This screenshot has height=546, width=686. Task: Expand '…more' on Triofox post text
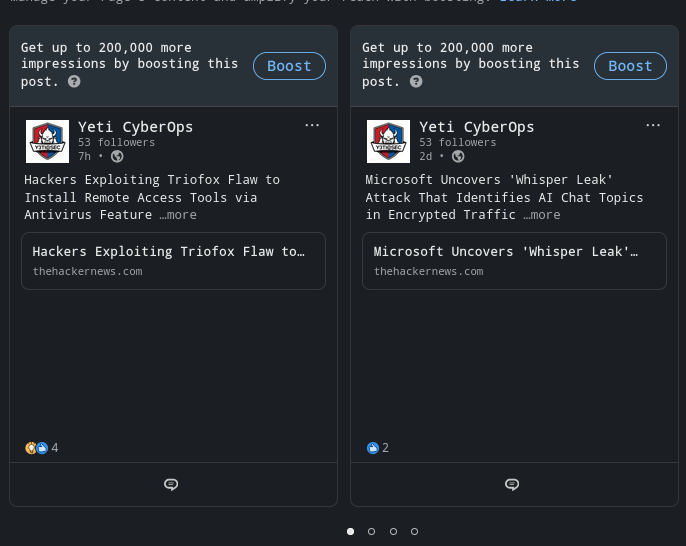click(178, 215)
